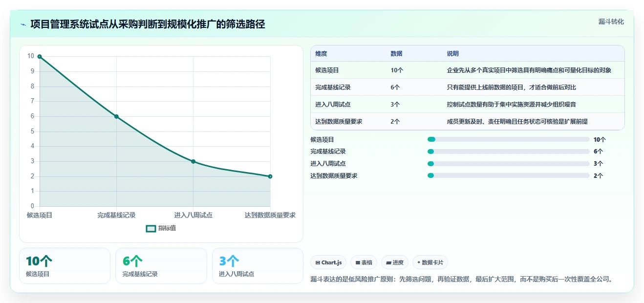Toggle the 指标值 legend item
The image size is (644, 303).
point(161,228)
